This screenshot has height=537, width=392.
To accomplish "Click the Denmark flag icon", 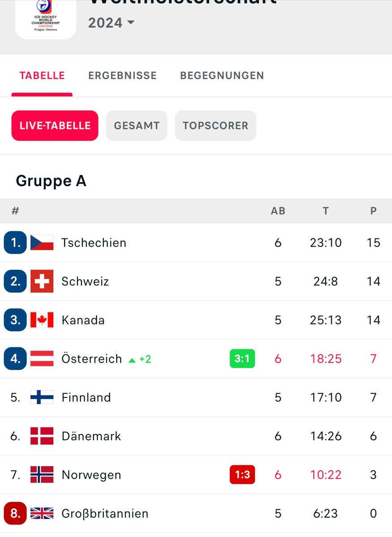I will pos(42,436).
